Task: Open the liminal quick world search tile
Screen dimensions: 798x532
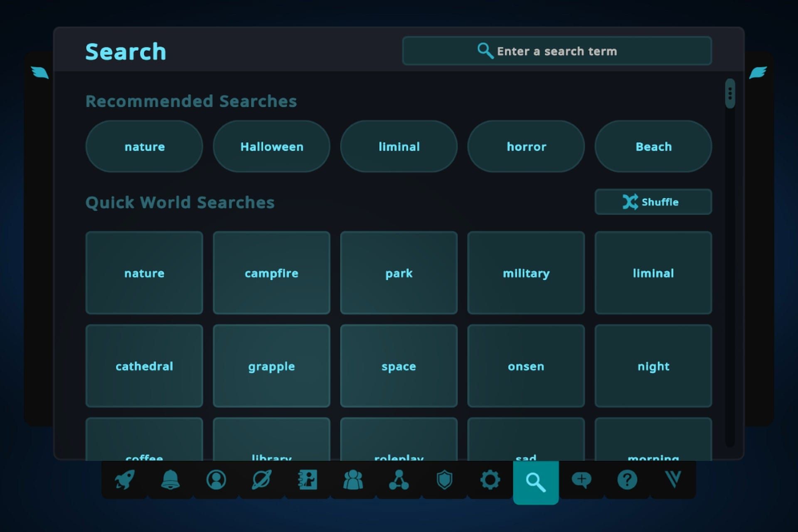Action: tap(653, 273)
